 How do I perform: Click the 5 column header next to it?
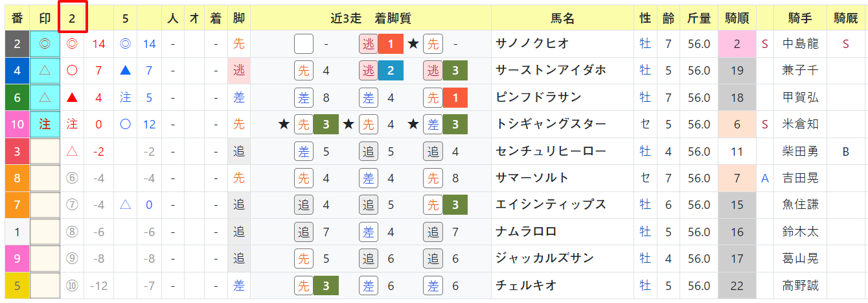(x=125, y=19)
